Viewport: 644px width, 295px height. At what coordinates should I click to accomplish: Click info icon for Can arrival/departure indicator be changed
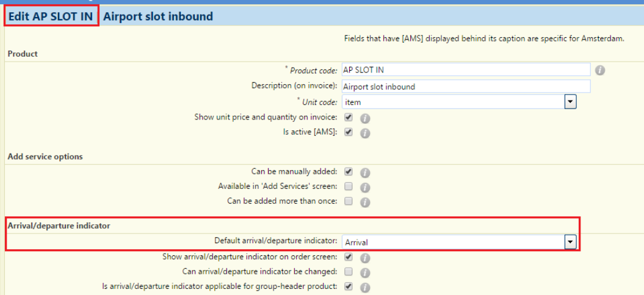coord(365,272)
